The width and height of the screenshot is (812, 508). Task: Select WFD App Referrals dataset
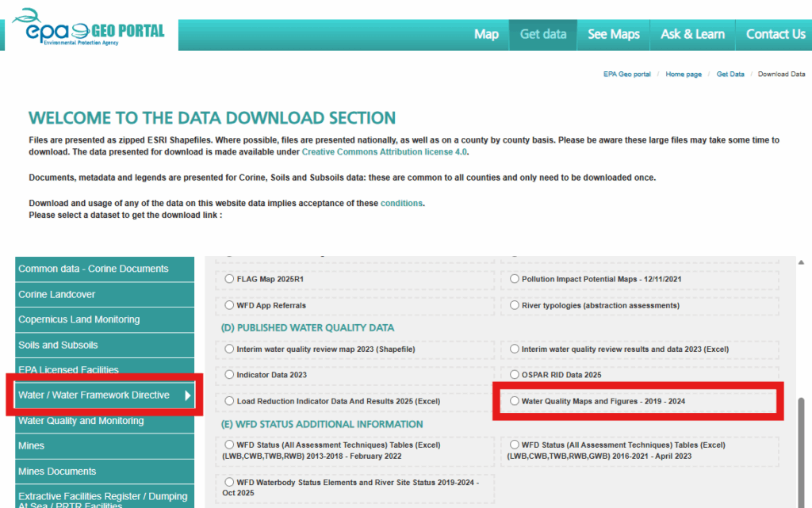pos(231,305)
